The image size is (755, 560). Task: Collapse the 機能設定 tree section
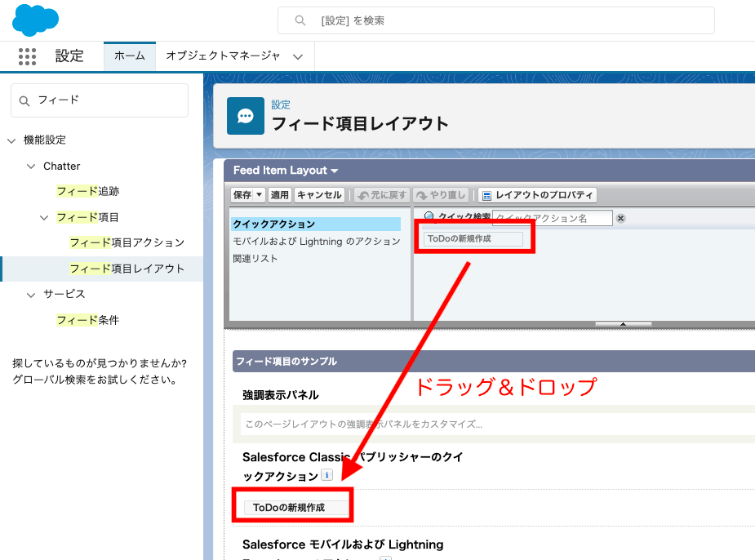coord(11,140)
